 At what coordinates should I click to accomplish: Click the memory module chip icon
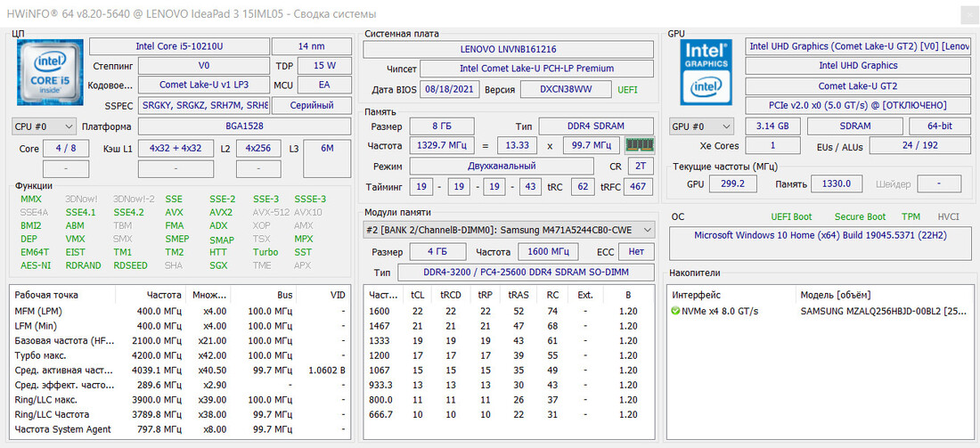point(640,145)
